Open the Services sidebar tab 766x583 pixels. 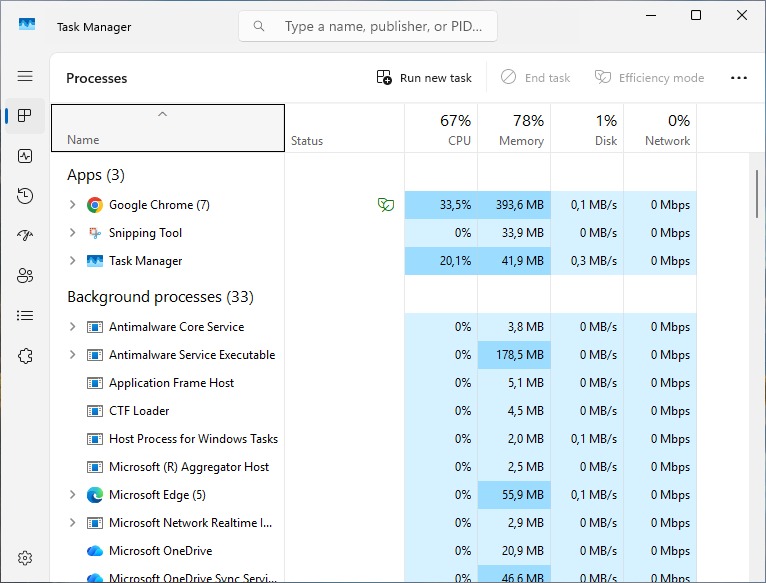coord(25,356)
